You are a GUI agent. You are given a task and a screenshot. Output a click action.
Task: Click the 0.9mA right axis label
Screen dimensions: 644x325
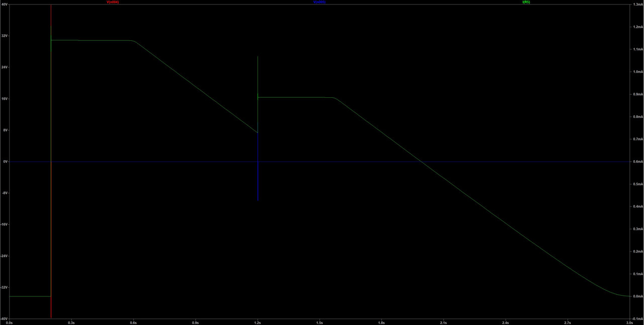638,94
